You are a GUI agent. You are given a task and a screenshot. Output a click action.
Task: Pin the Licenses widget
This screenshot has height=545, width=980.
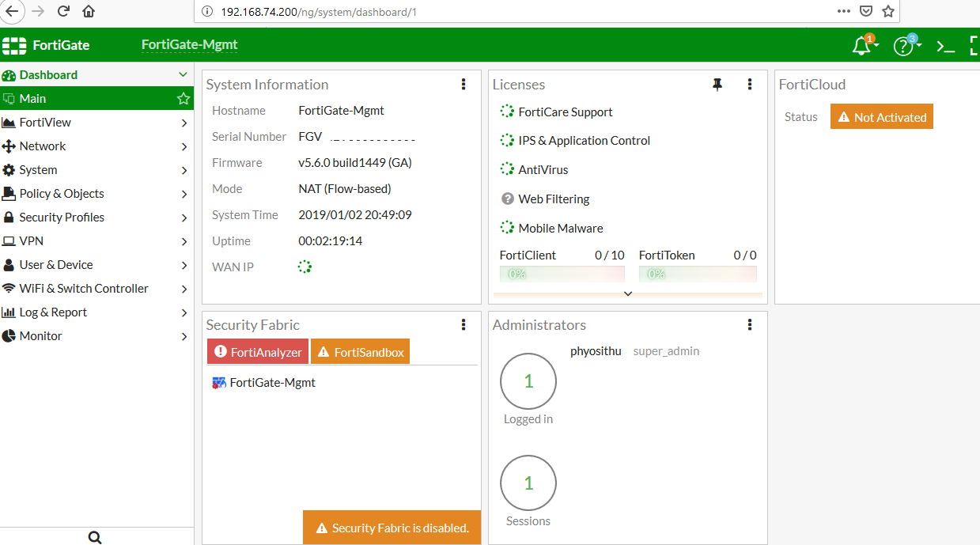click(x=717, y=84)
